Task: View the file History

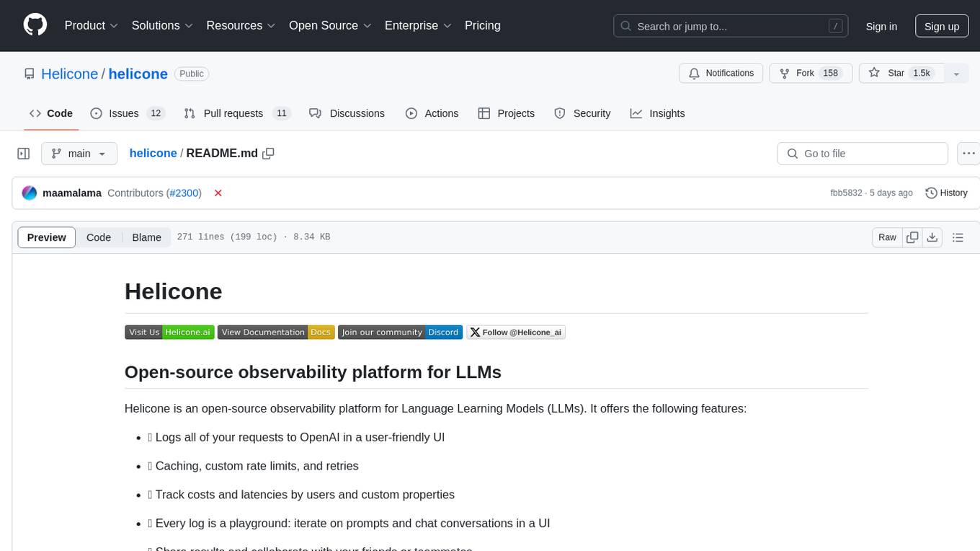Action: click(946, 193)
